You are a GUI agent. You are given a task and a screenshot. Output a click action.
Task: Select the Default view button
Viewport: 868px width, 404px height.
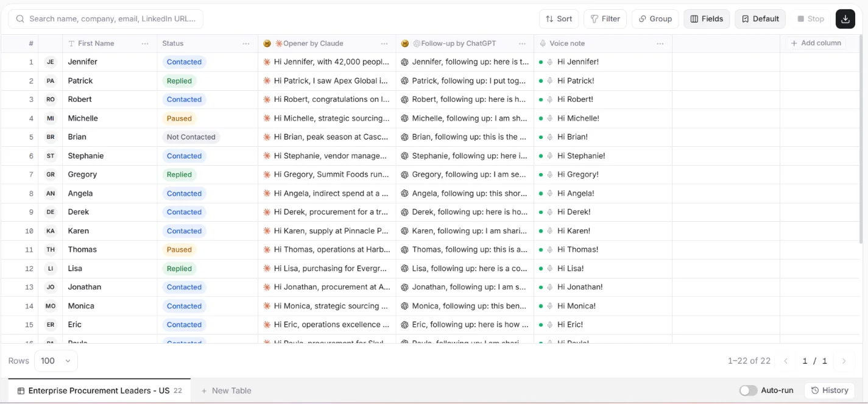coord(760,19)
